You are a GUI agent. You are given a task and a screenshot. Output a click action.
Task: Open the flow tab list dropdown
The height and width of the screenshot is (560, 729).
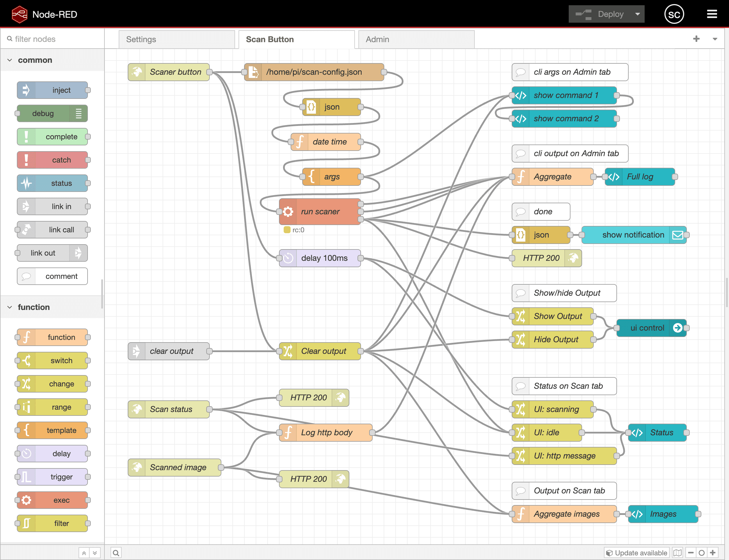[715, 39]
